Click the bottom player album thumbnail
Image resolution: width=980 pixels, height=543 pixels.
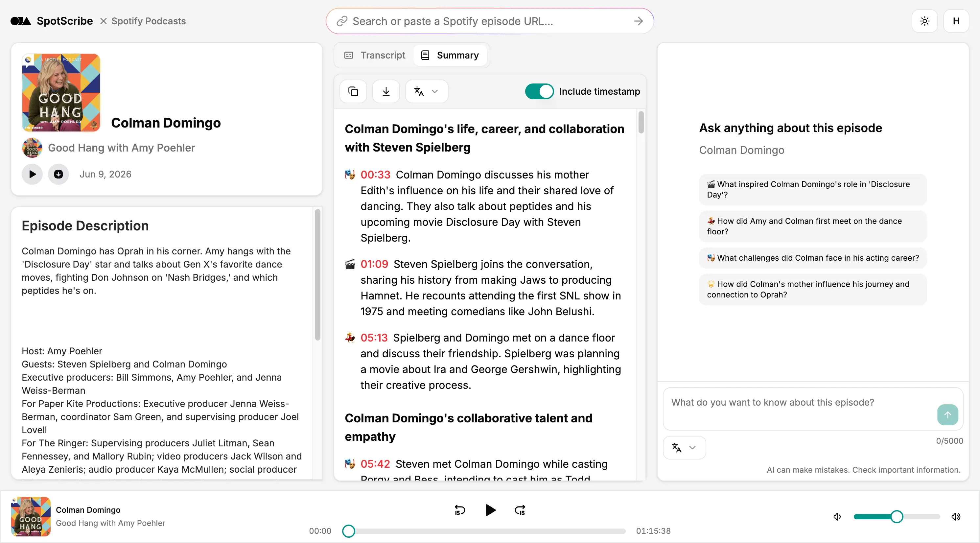31,516
